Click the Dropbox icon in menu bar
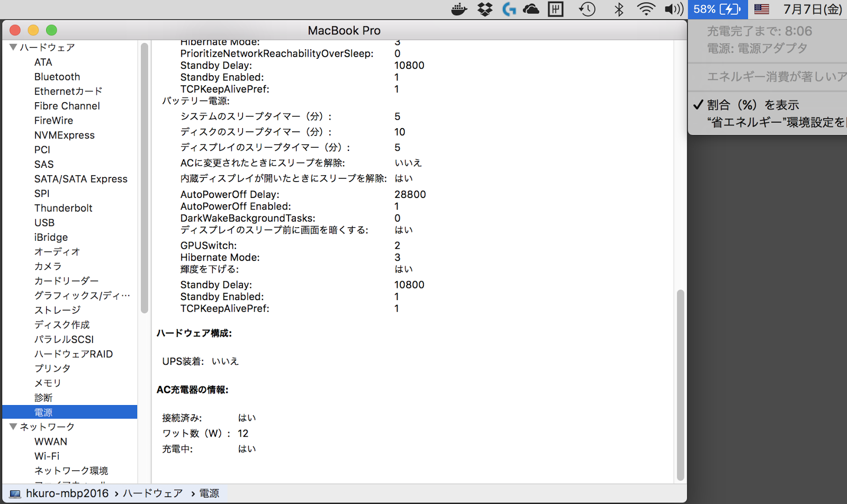 [484, 9]
